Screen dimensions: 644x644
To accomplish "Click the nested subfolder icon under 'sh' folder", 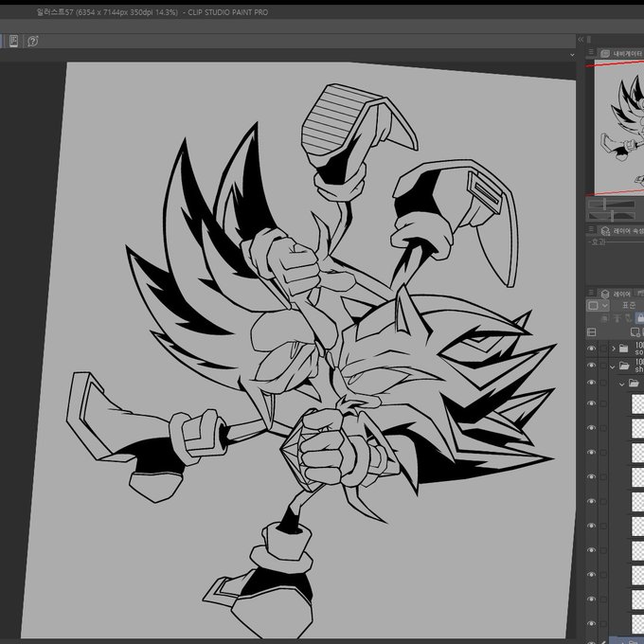I will click(634, 384).
